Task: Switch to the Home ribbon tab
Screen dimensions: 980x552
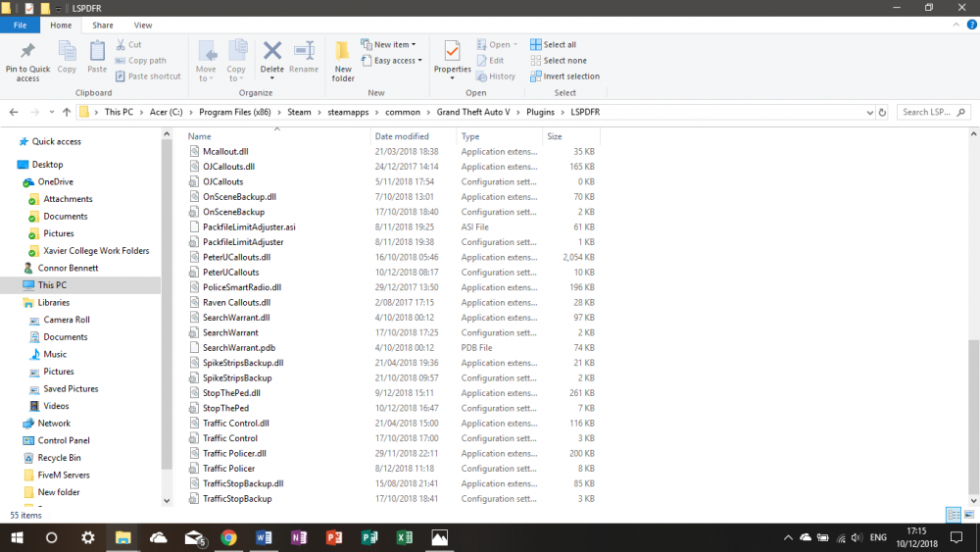Action: [61, 25]
